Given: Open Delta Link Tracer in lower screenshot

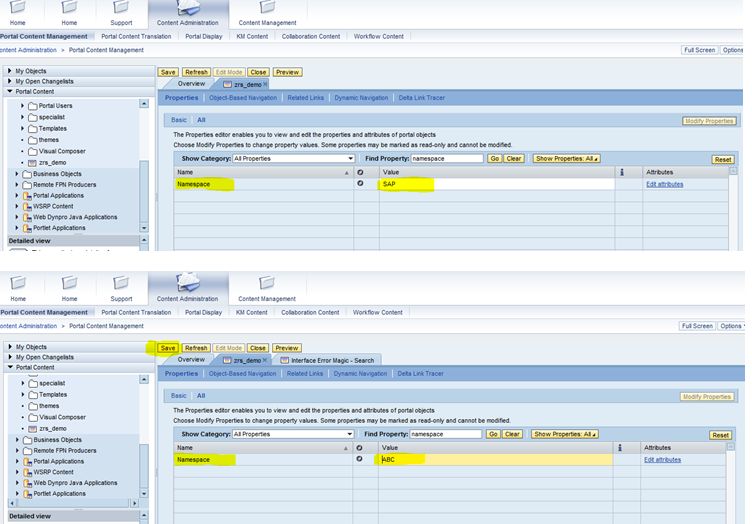Looking at the screenshot, I should (x=421, y=373).
